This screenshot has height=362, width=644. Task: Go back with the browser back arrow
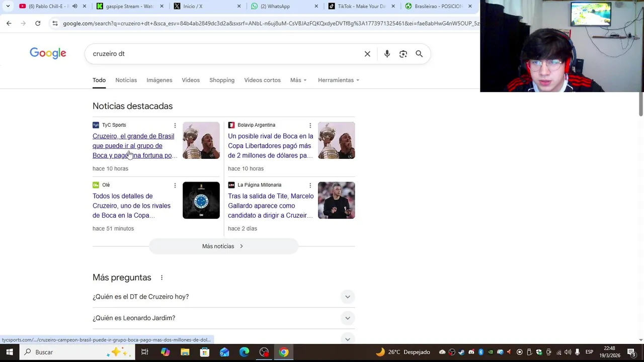pyautogui.click(x=9, y=23)
